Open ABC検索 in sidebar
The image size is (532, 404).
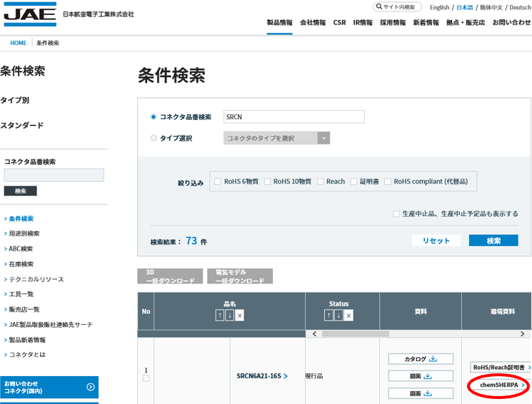pos(21,249)
